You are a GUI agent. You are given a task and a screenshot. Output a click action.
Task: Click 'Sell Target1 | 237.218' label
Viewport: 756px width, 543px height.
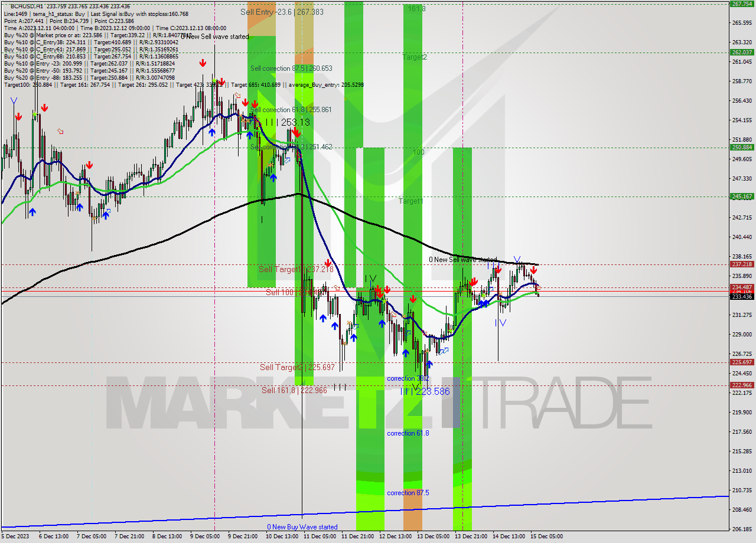click(296, 269)
